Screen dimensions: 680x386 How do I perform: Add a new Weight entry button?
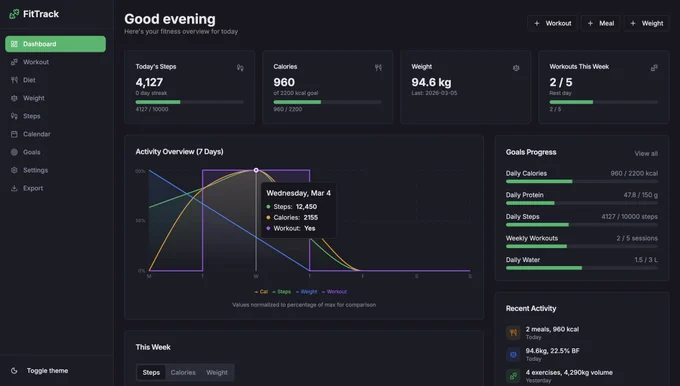pos(647,23)
